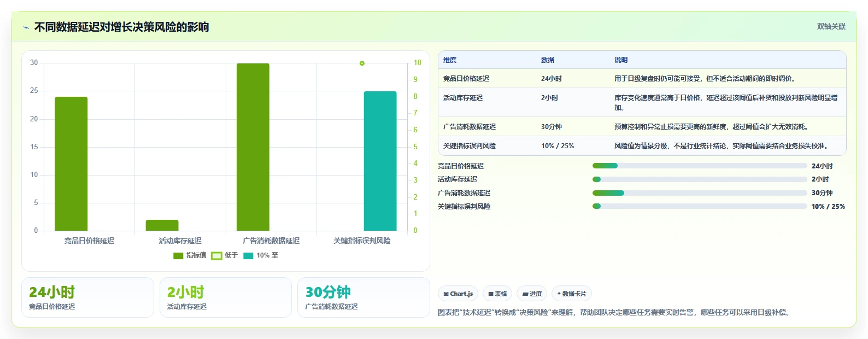
Task: Click the lightning icon beside the panel title
Action: [26, 27]
